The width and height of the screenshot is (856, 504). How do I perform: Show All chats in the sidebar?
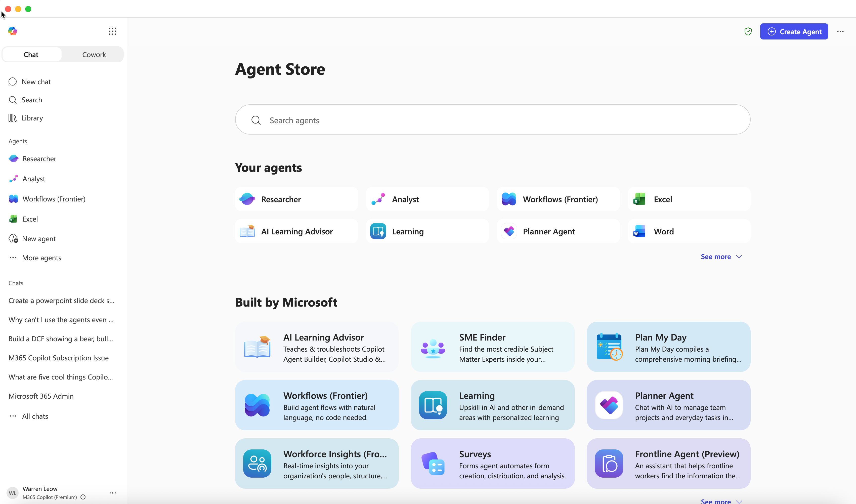pos(28,416)
